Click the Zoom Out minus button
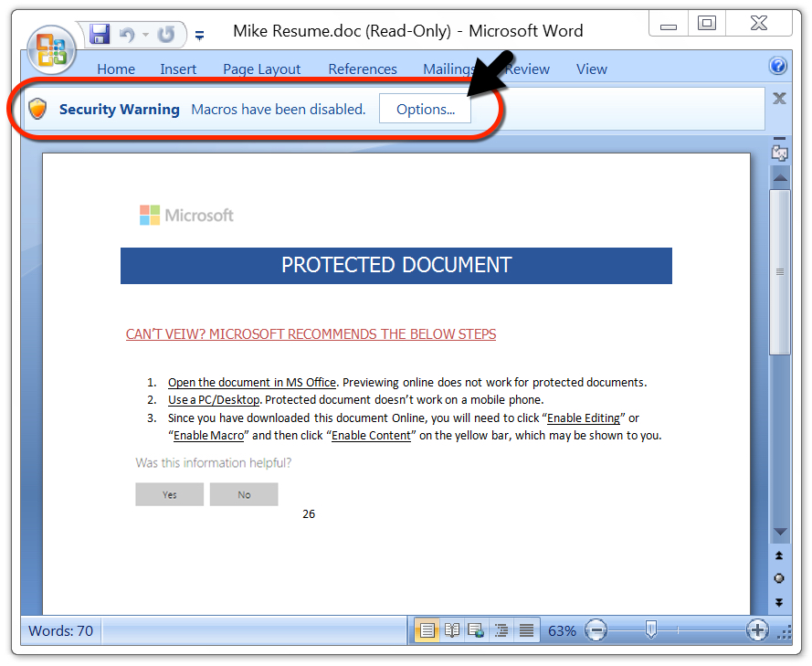 (596, 630)
